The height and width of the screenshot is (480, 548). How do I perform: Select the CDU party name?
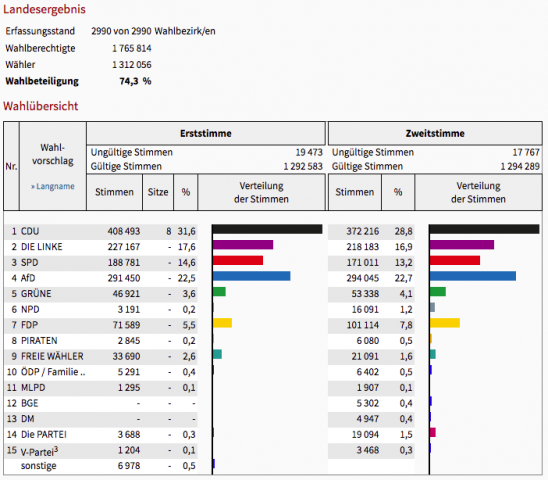click(30, 231)
